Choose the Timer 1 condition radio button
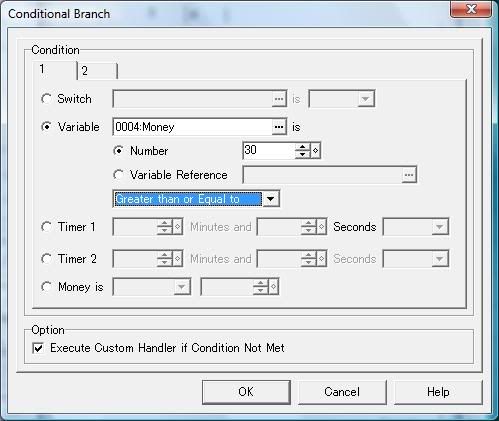 point(46,227)
